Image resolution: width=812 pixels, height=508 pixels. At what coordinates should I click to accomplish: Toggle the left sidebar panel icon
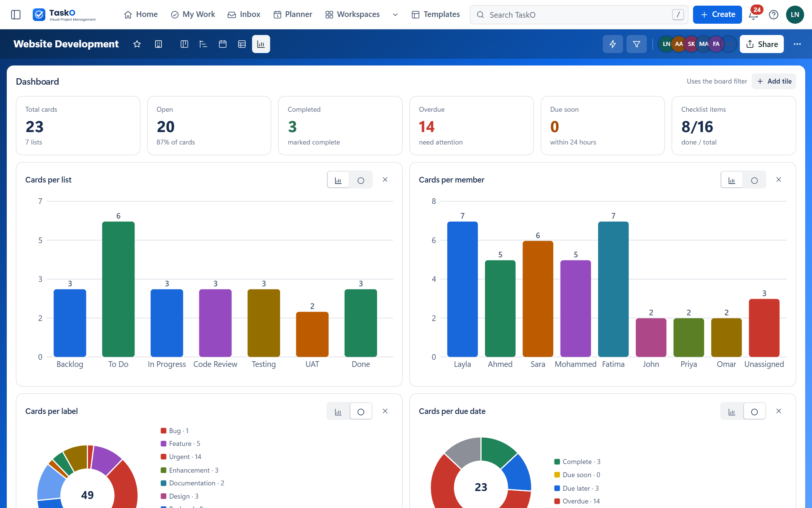[16, 15]
